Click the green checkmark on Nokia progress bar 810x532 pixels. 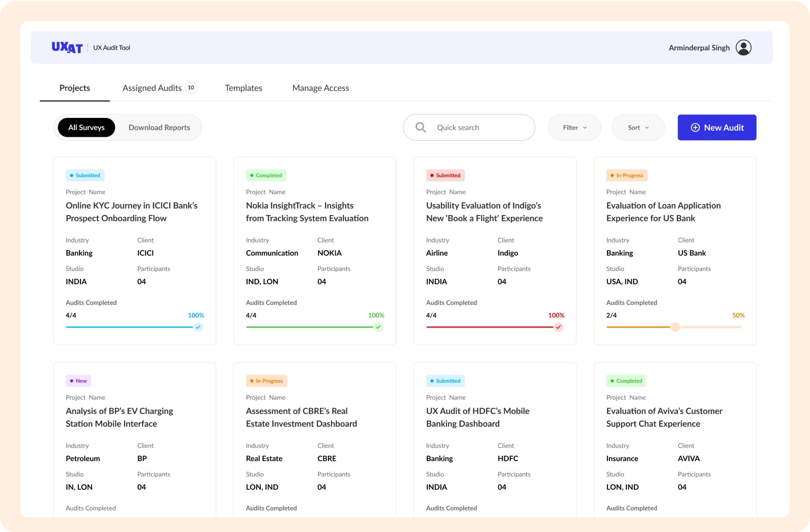click(378, 327)
